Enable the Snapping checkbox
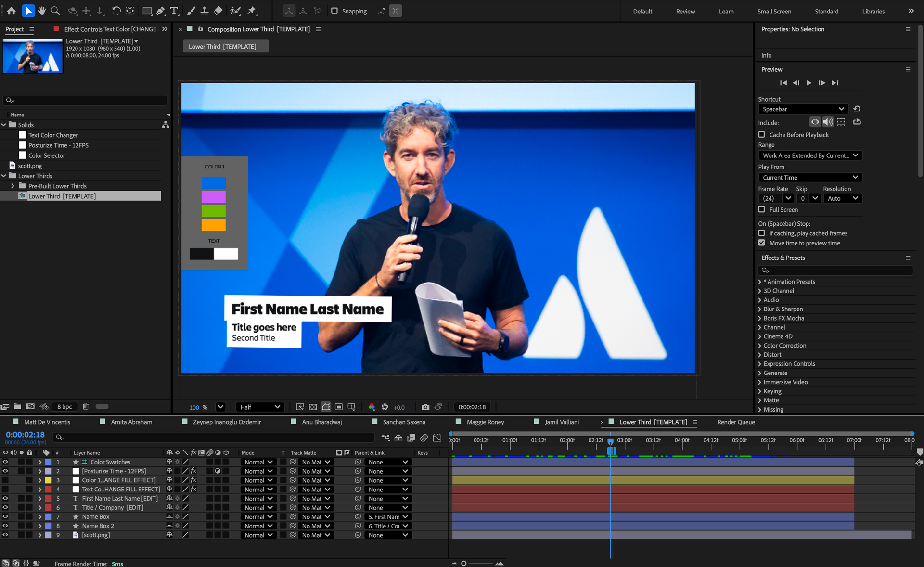The width and height of the screenshot is (924, 567). 334,11
